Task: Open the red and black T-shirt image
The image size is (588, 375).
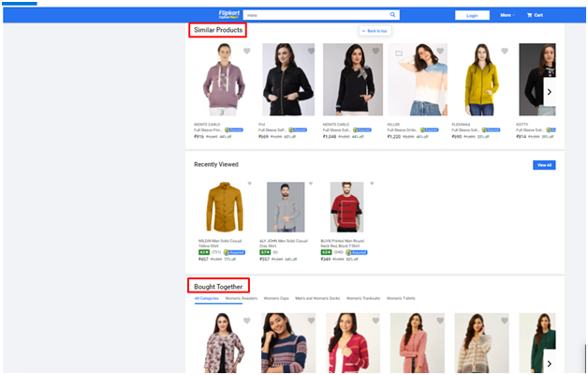Action: point(346,207)
